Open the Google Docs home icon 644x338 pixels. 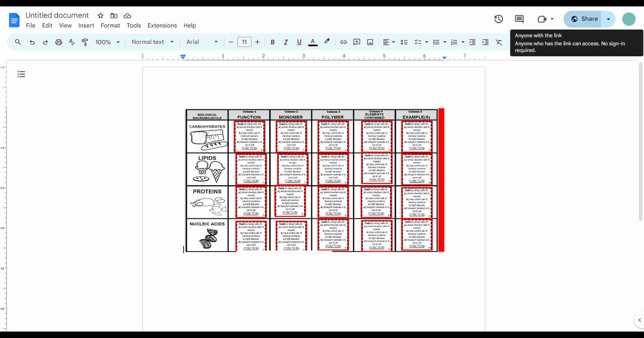(x=14, y=20)
